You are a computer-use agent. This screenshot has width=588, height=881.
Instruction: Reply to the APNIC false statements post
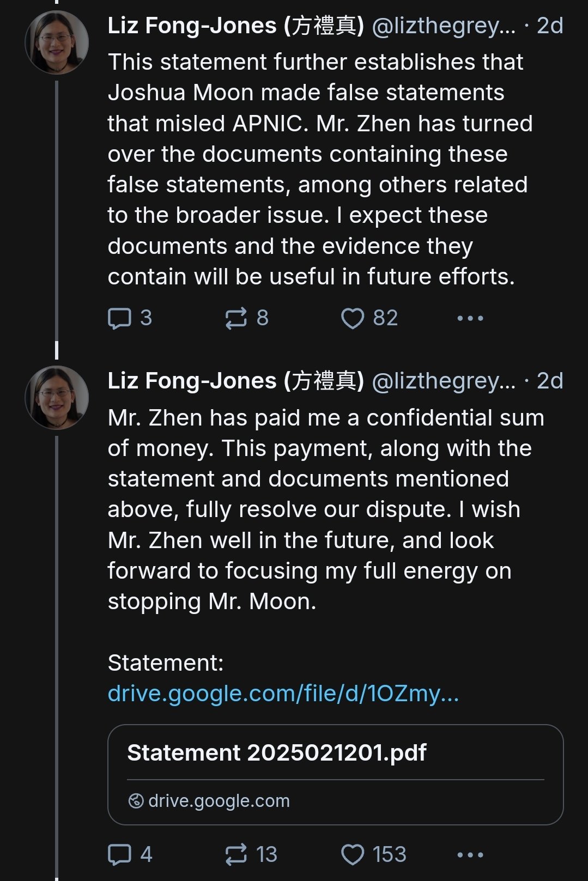click(x=120, y=318)
